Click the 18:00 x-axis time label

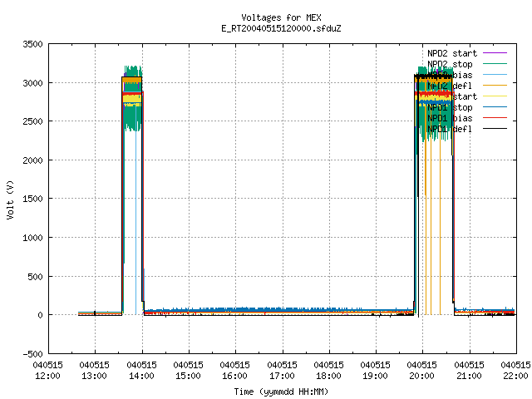pyautogui.click(x=328, y=377)
